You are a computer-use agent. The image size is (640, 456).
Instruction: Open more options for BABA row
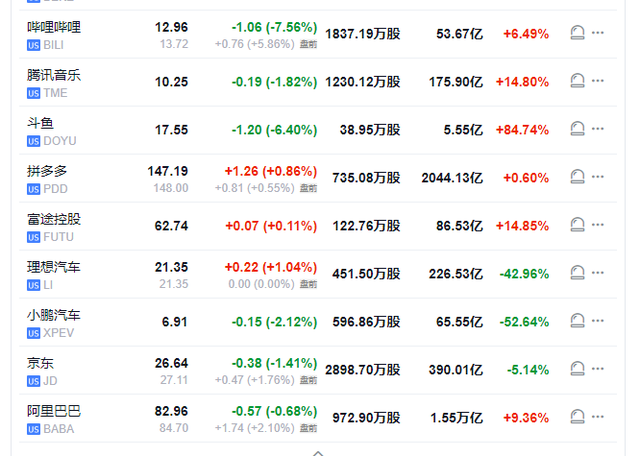click(x=598, y=417)
